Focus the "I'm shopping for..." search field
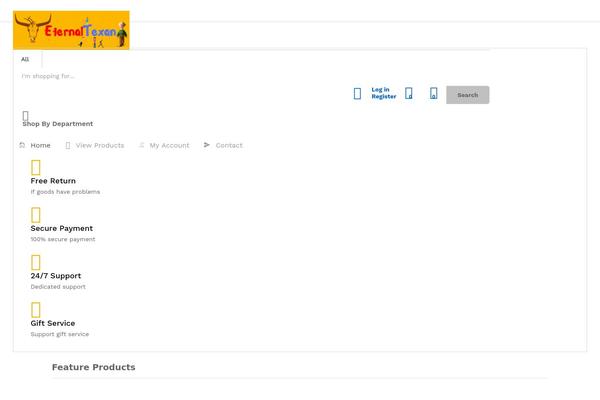600x400 pixels. pyautogui.click(x=48, y=76)
